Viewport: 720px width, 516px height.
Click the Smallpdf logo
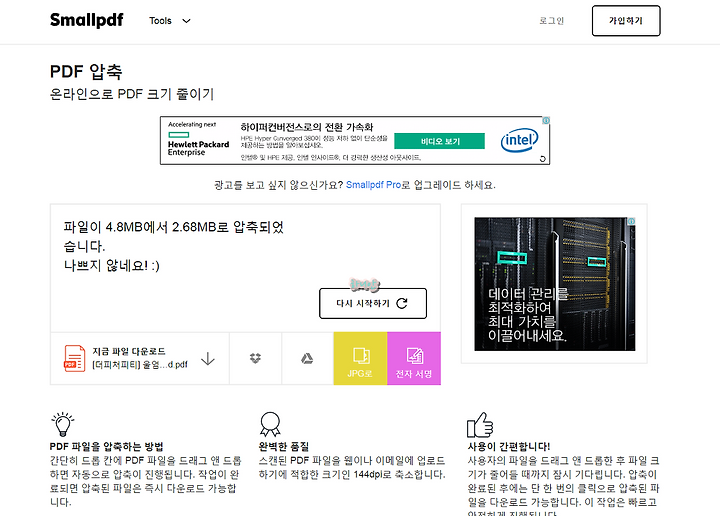[87, 20]
